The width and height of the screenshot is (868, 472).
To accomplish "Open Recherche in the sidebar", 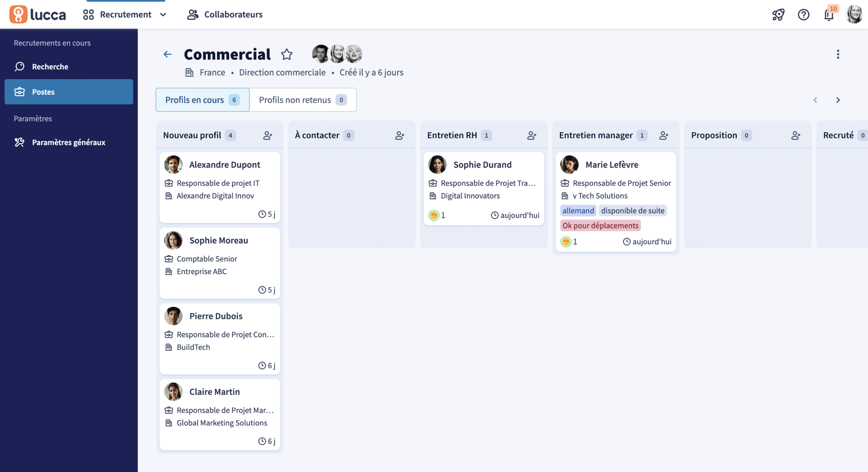I will (50, 67).
